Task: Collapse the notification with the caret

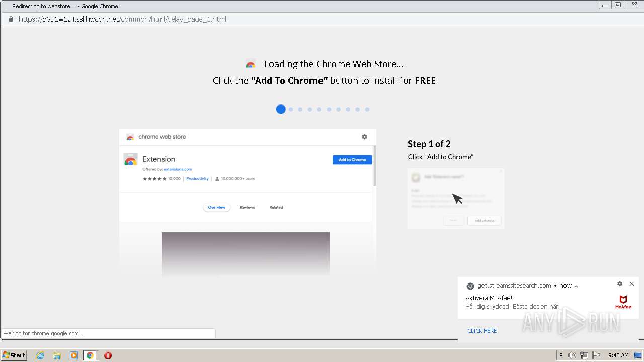Action: [x=576, y=286]
